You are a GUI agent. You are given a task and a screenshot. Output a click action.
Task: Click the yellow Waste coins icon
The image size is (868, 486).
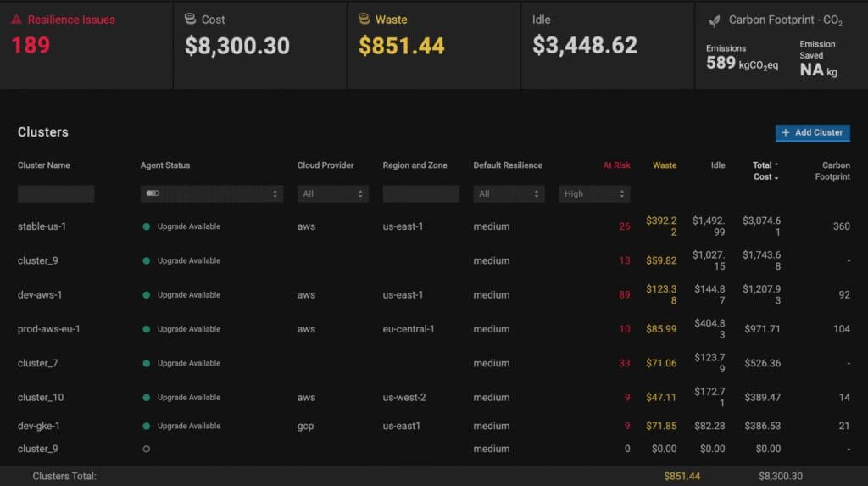click(x=364, y=20)
